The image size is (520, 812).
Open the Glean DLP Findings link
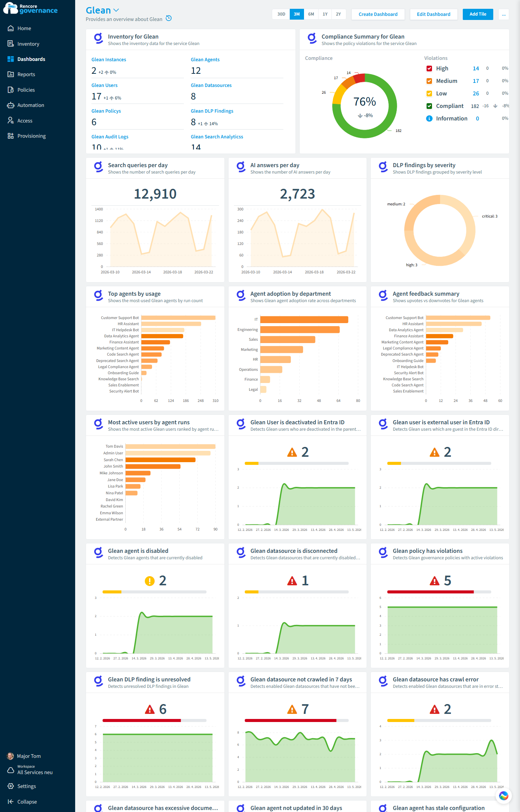[212, 111]
